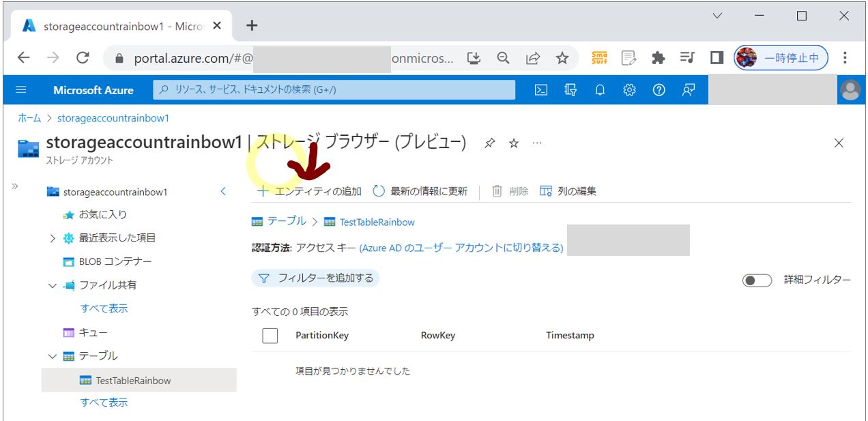868x421 pixels.
Task: Open Cloud Shell from the Azure header
Action: 541,89
